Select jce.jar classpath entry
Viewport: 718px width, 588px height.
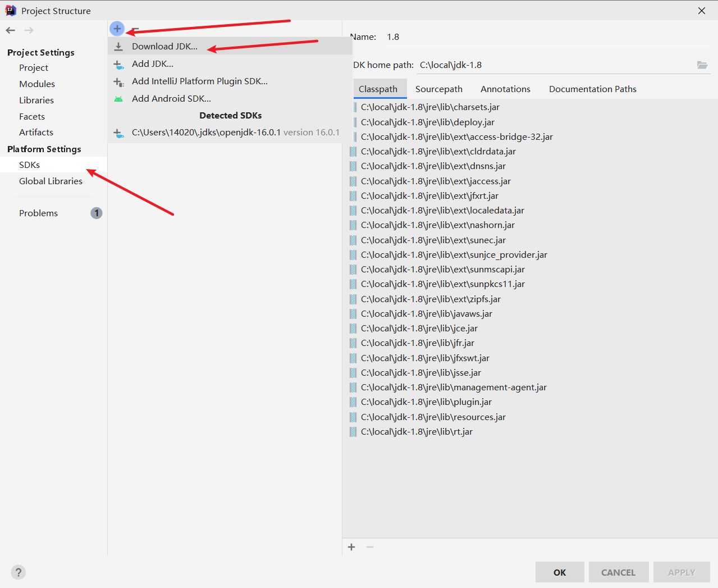(419, 329)
